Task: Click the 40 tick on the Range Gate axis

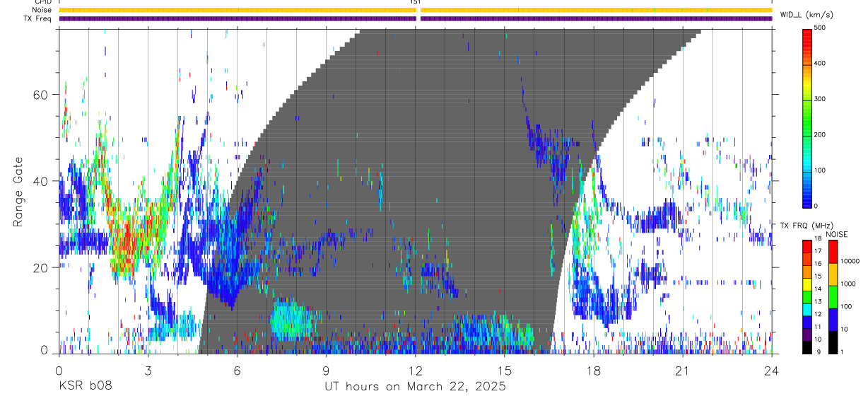Action: point(41,181)
